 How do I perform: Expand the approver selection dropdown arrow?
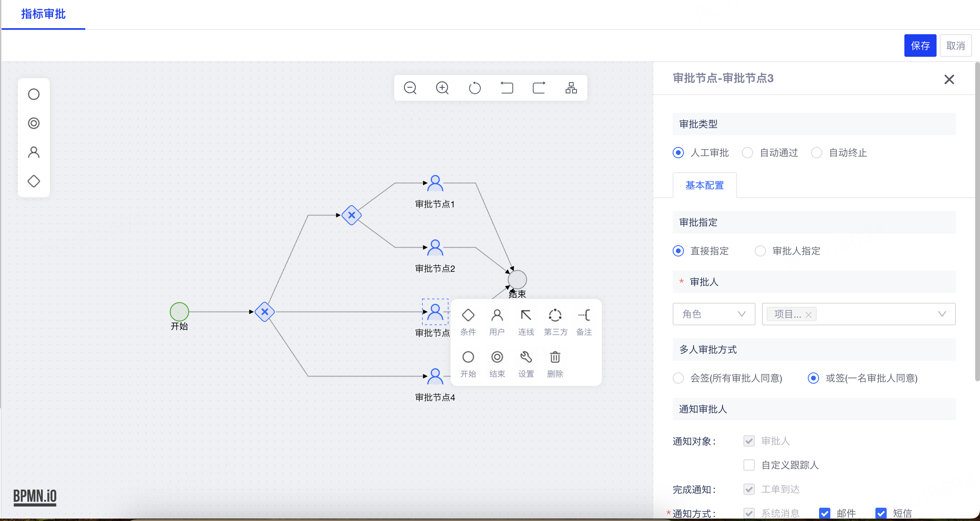tap(942, 314)
